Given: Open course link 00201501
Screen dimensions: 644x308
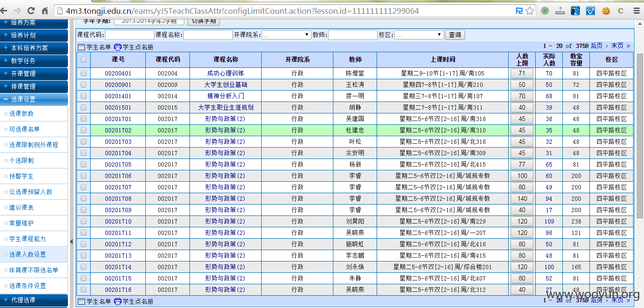Looking at the screenshot, I should (x=118, y=107).
